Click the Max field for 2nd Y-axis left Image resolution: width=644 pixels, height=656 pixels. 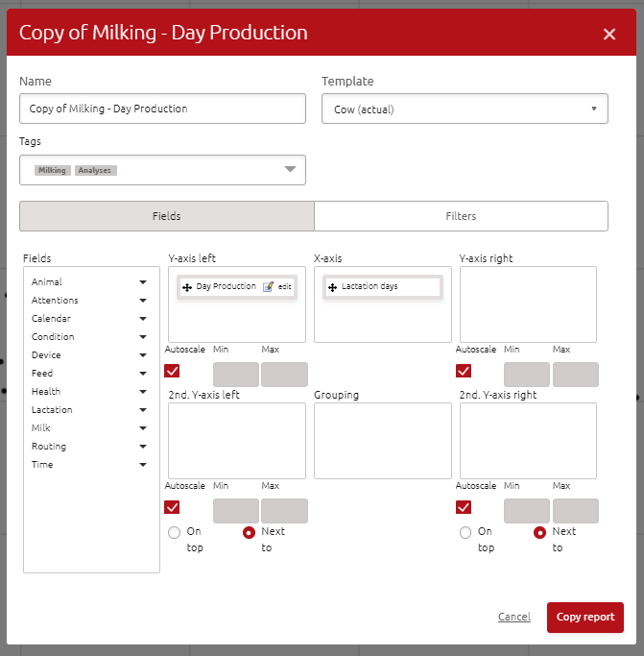(284, 511)
